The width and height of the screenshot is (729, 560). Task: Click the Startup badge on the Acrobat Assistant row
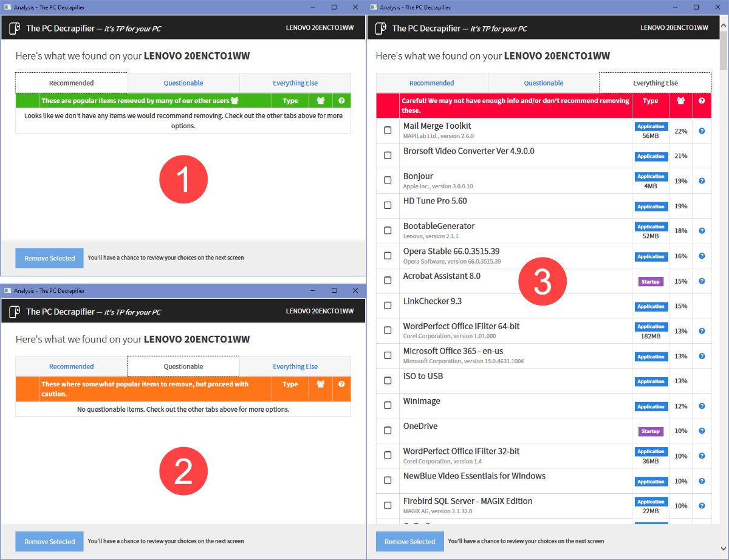pyautogui.click(x=650, y=282)
